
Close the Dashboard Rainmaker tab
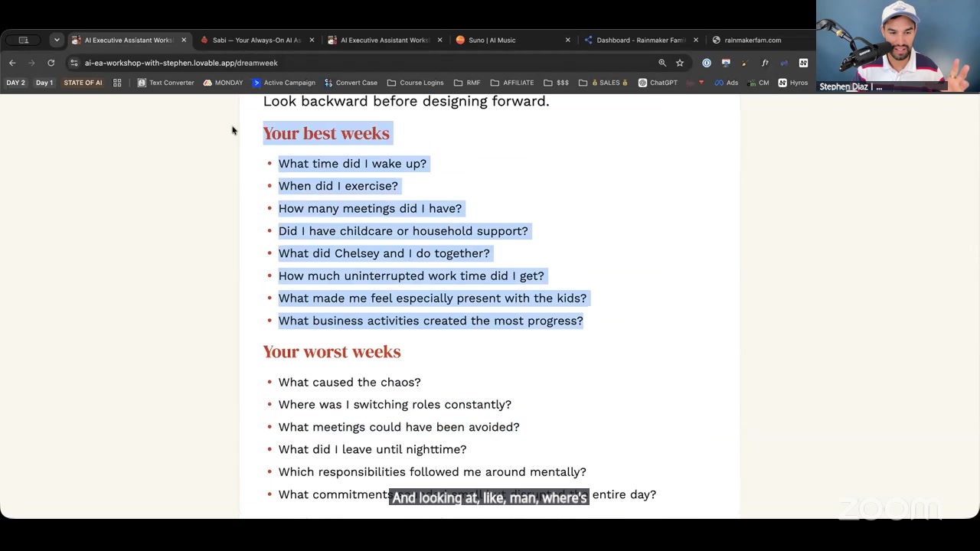[x=696, y=40]
